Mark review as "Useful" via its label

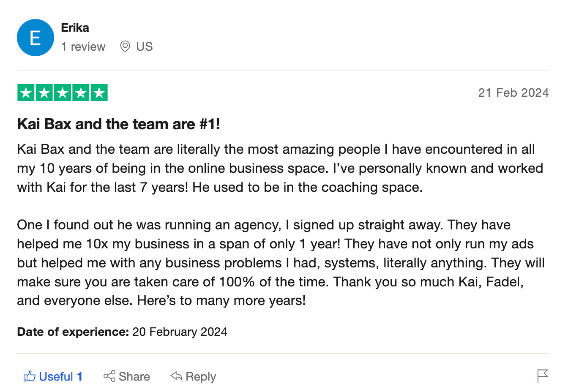tap(56, 376)
